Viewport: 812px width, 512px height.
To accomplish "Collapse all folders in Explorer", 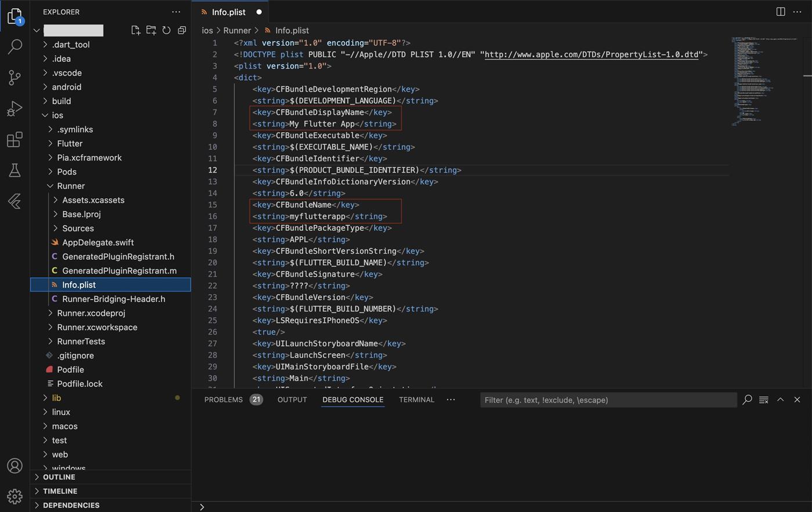I will click(182, 30).
